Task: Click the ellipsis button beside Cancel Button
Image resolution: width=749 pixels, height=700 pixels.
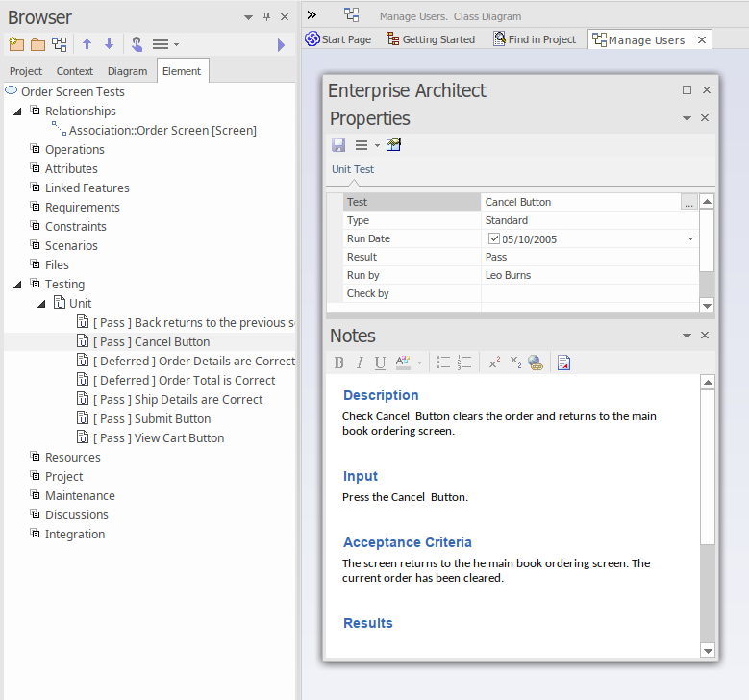Action: click(x=687, y=202)
